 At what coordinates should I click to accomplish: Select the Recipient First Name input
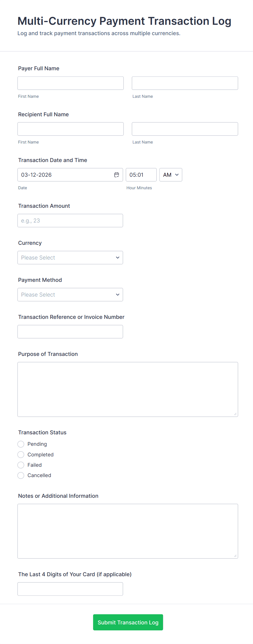pos(70,129)
